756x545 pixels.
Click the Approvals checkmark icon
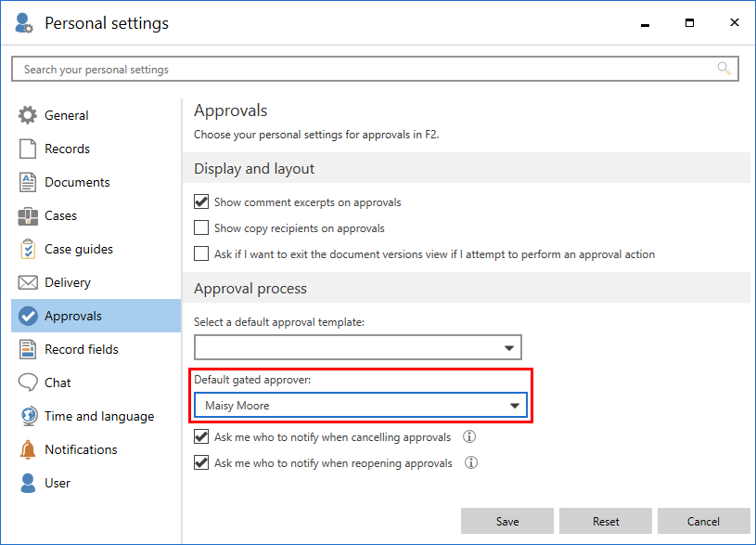tap(28, 316)
